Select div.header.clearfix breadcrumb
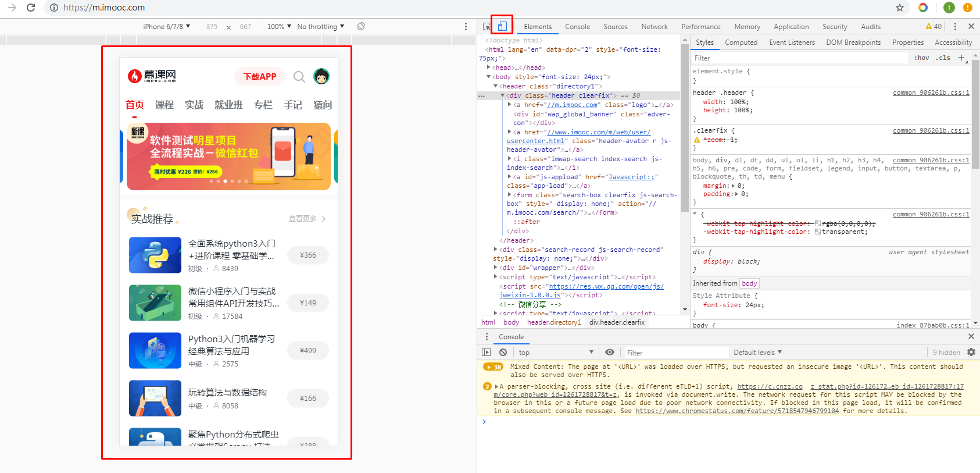Image resolution: width=980 pixels, height=473 pixels. pyautogui.click(x=617, y=322)
